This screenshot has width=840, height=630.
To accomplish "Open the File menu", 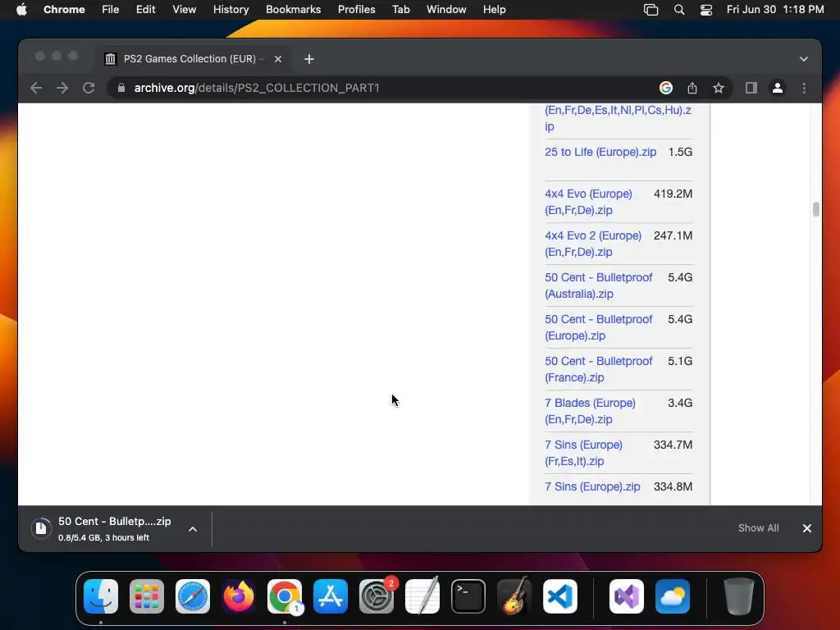I will click(x=111, y=10).
